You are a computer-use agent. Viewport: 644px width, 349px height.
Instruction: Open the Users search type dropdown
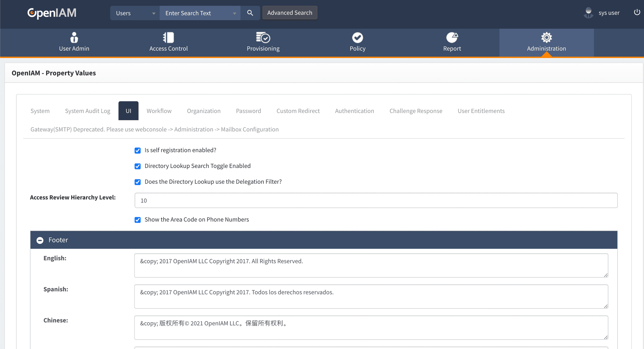(x=135, y=13)
